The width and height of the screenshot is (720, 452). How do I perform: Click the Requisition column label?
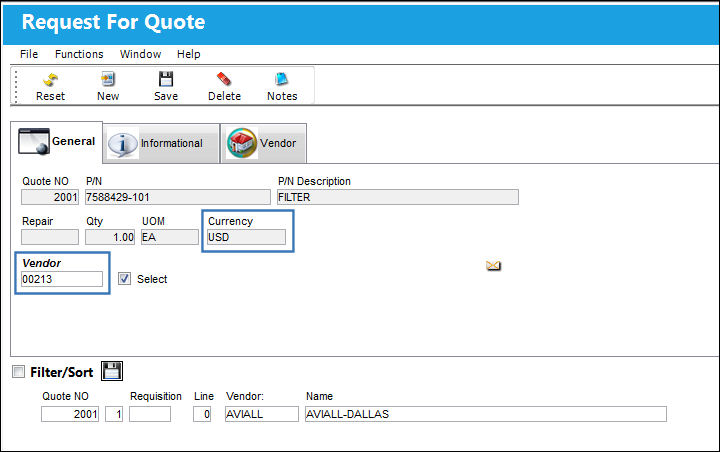click(156, 396)
